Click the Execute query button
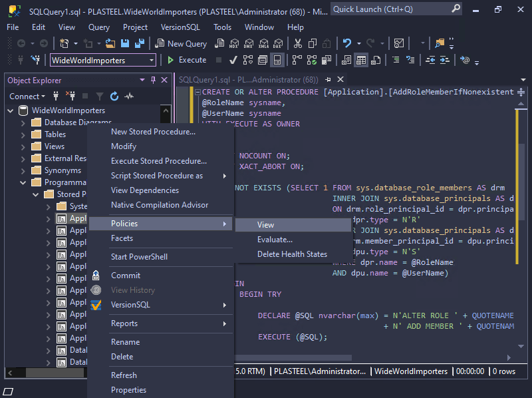 pos(188,60)
